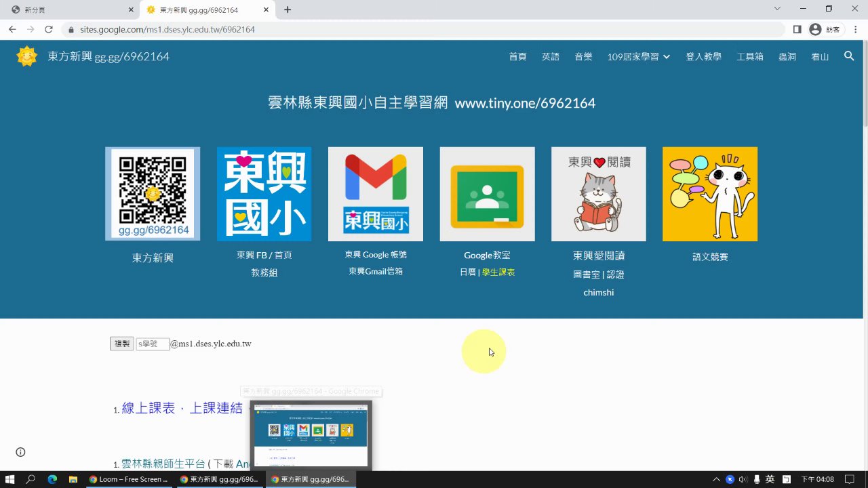Open the 東興 Google 帳號 link
The width and height of the screenshot is (868, 488).
coord(376,255)
